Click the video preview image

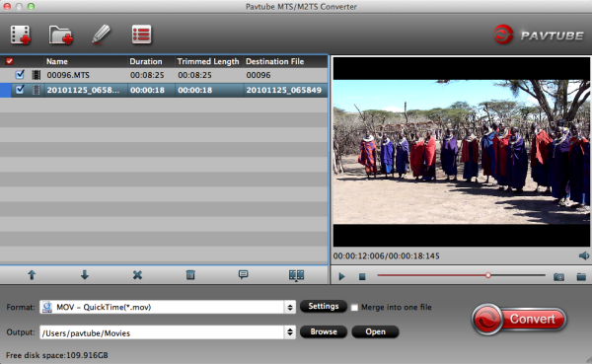point(462,152)
